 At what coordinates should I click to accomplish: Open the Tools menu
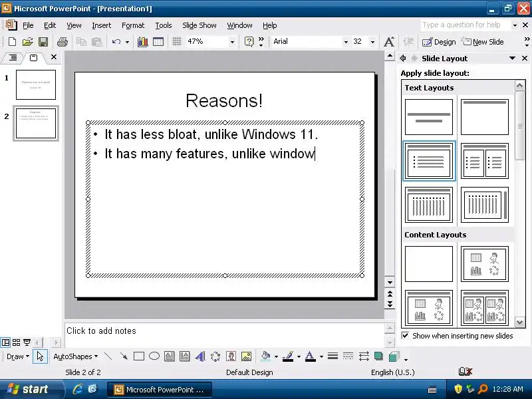163,25
